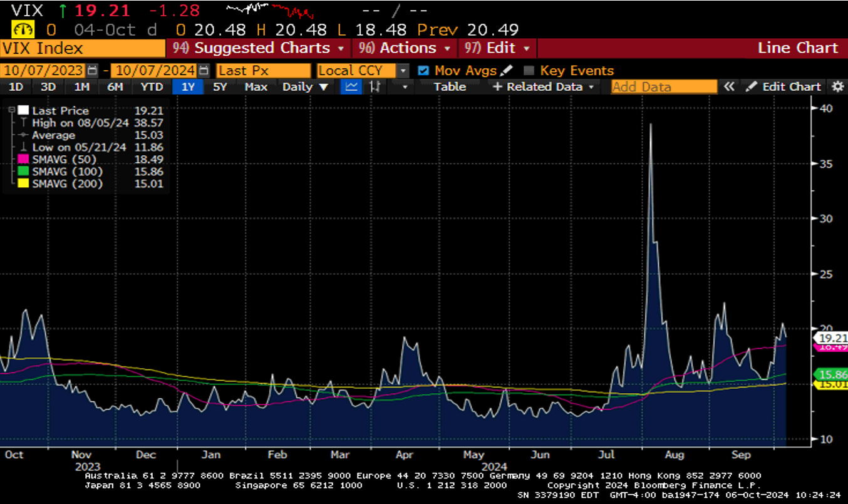Open the chart settings gear icon
Screen dimensions: 848x504
tap(837, 87)
